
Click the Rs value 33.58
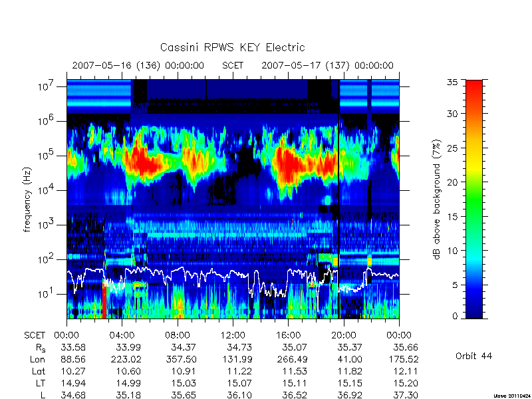(73, 347)
